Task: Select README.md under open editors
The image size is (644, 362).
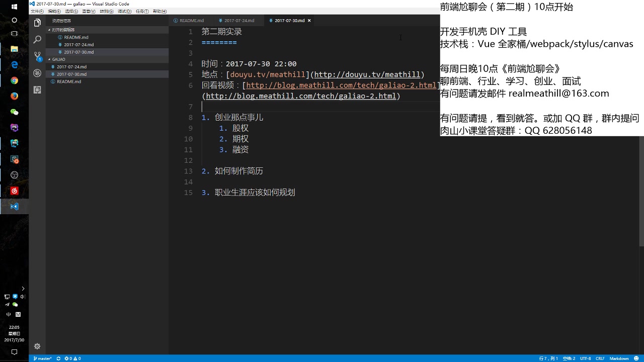Action: tap(76, 37)
